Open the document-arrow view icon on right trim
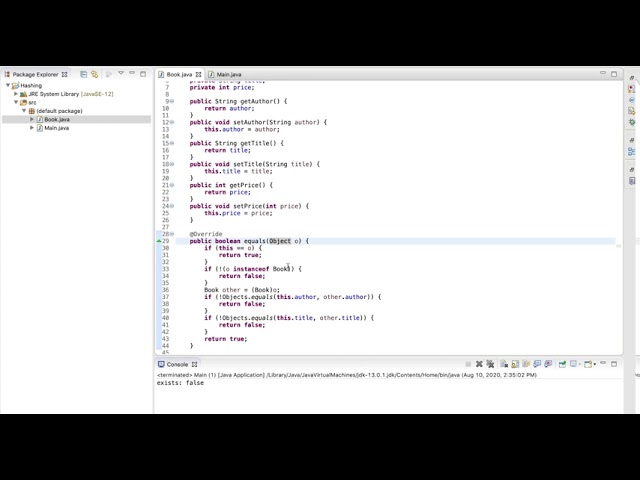Image resolution: width=640 pixels, height=480 pixels. (x=632, y=111)
